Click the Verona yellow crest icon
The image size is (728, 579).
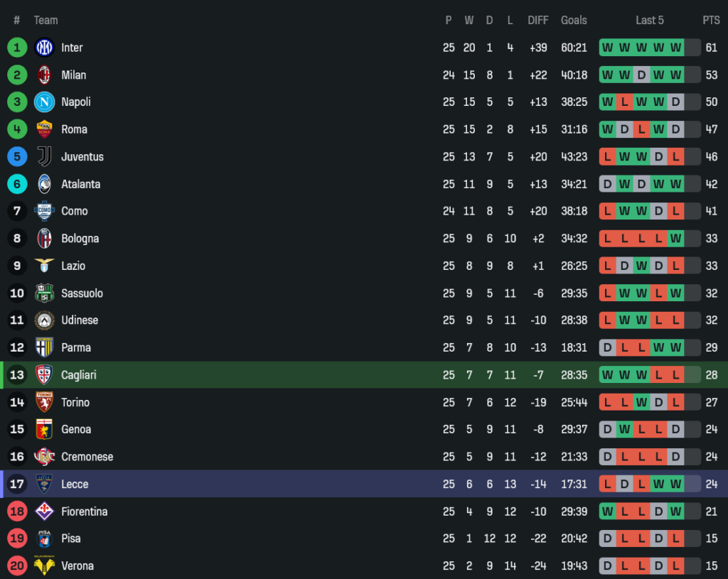tap(44, 566)
